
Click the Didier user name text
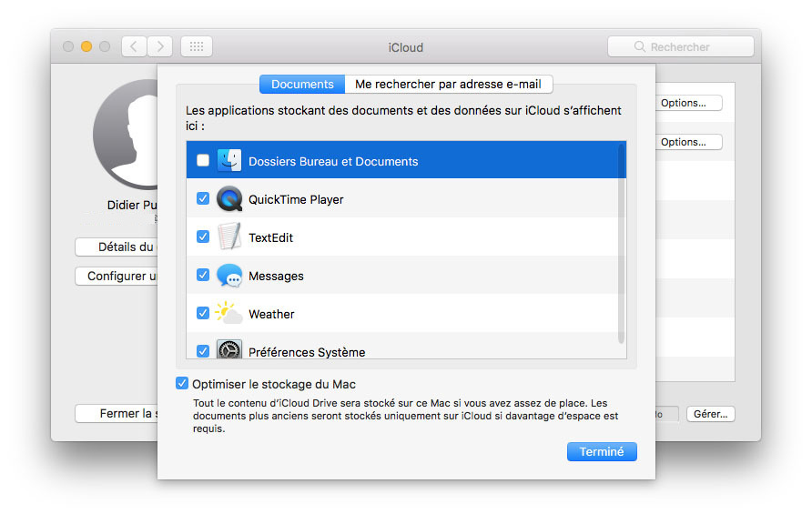pos(132,205)
